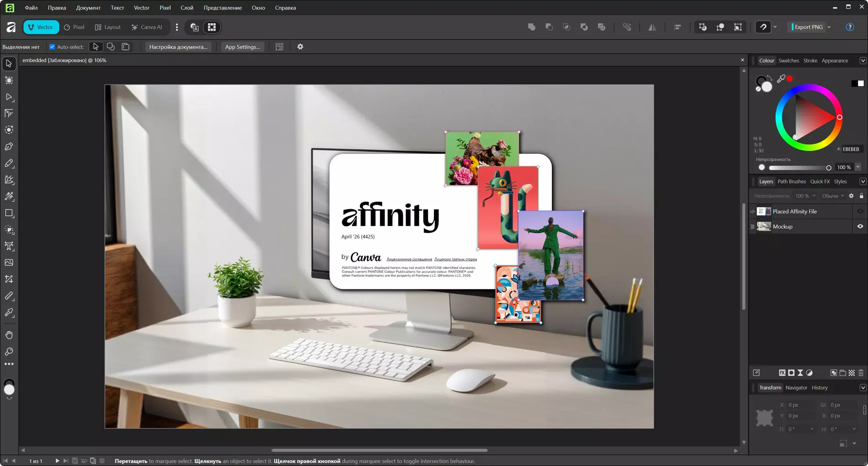Open Layers panel gear settings icon
This screenshot has width=868, height=466.
pyautogui.click(x=851, y=196)
